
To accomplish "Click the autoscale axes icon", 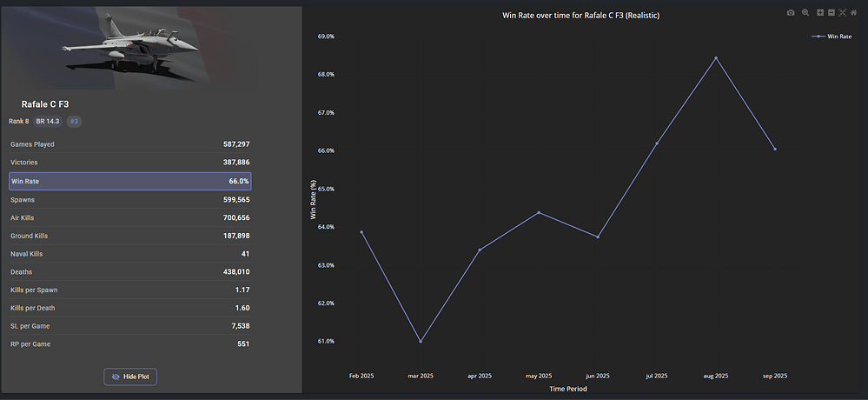I will pos(843,13).
